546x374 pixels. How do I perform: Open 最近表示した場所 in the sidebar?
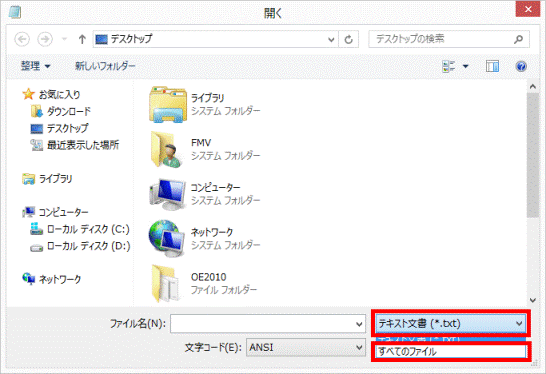click(x=83, y=145)
